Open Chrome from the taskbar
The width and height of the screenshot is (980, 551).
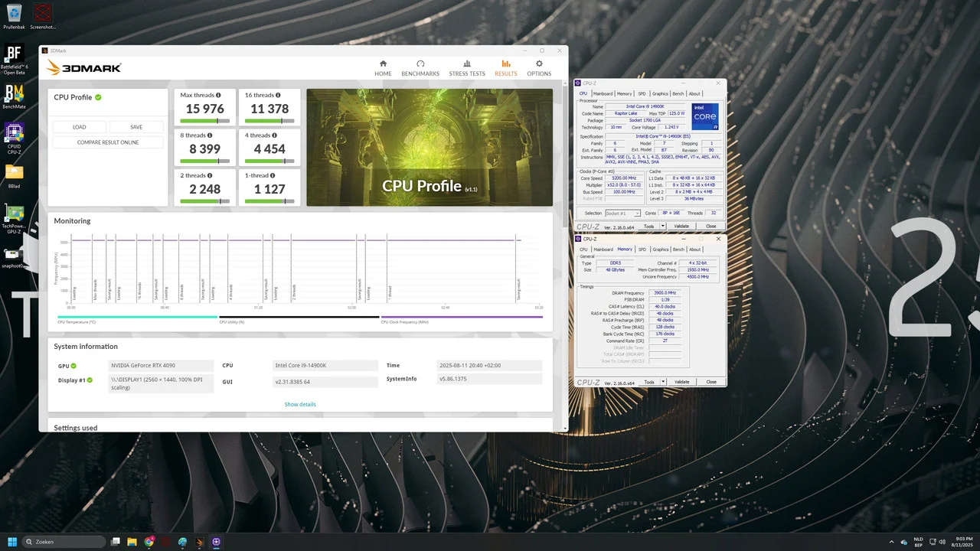pos(149,542)
